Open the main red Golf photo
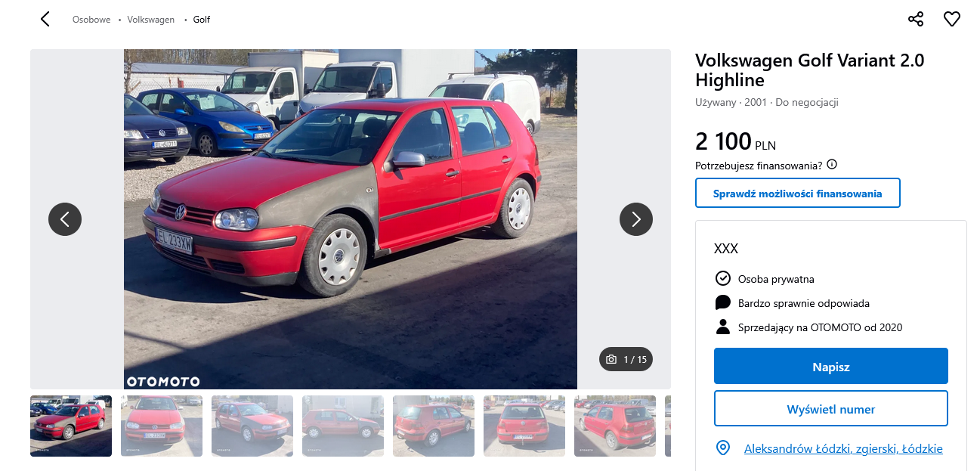Viewport: 980px width, 471px height. point(351,219)
